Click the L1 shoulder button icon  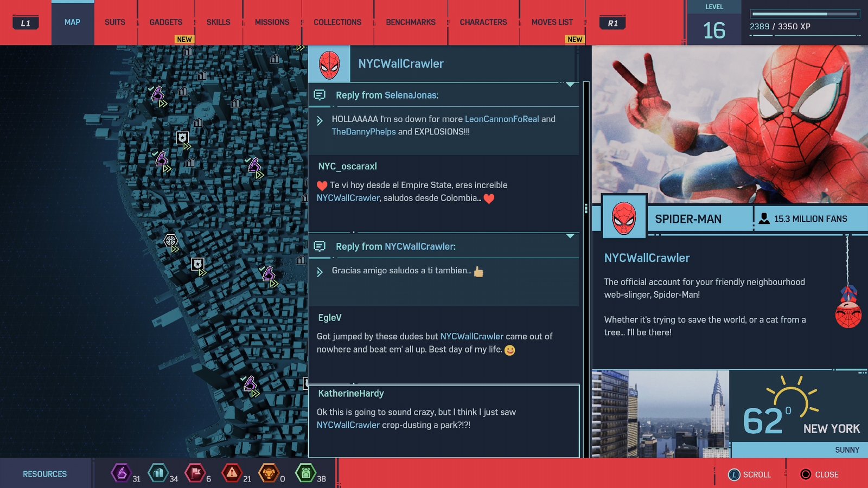tap(25, 23)
